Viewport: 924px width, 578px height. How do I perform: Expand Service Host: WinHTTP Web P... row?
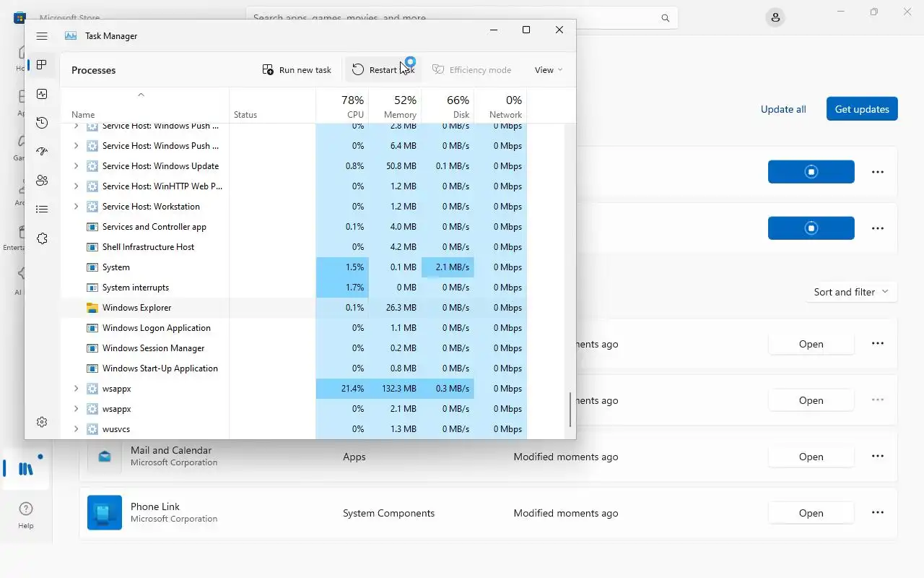pos(76,186)
